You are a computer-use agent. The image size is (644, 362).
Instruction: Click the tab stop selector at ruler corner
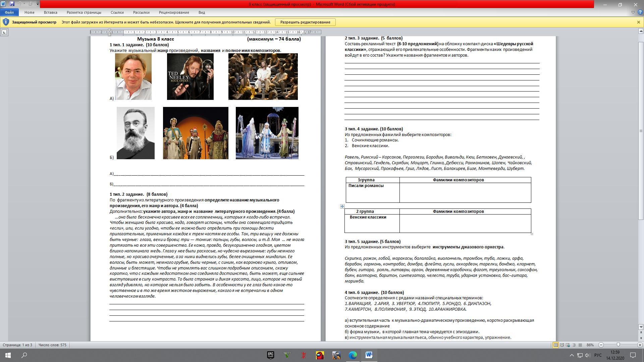point(4,32)
